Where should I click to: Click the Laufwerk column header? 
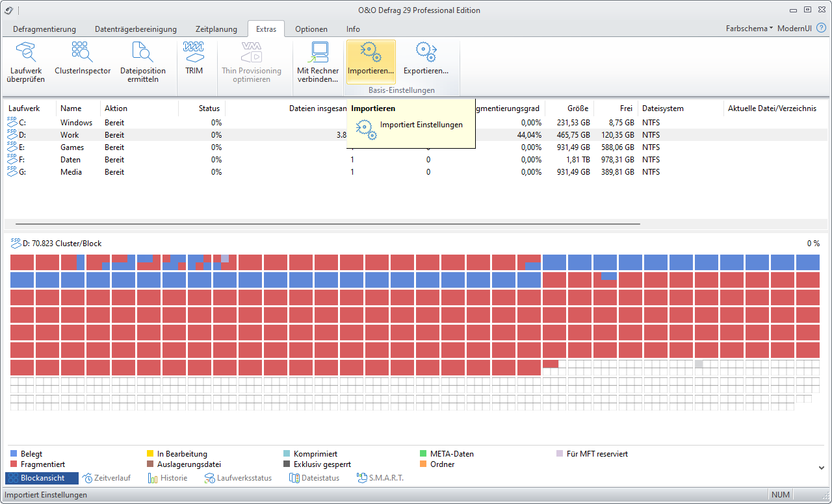coord(31,108)
